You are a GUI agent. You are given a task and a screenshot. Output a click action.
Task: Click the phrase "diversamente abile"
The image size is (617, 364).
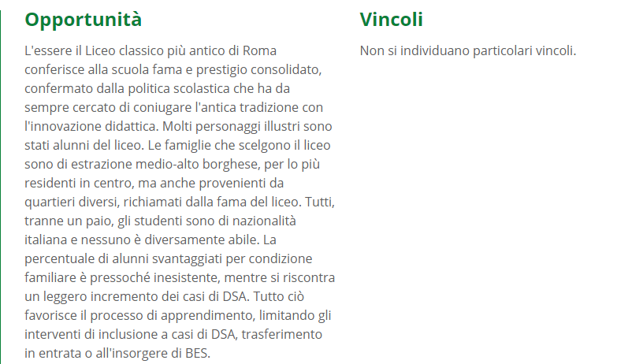pos(203,240)
